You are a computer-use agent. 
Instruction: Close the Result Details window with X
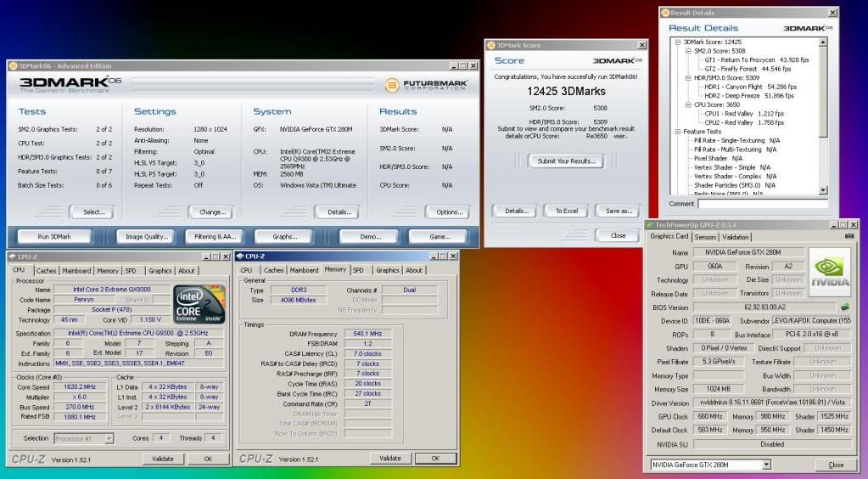pyautogui.click(x=832, y=13)
